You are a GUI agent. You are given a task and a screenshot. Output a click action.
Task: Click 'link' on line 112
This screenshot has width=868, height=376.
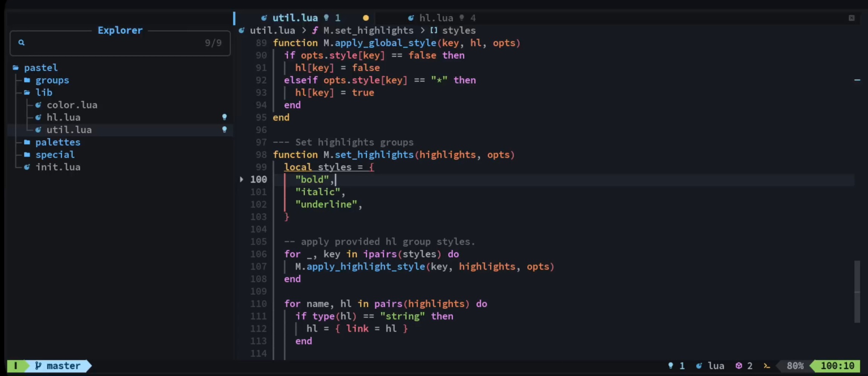357,329
